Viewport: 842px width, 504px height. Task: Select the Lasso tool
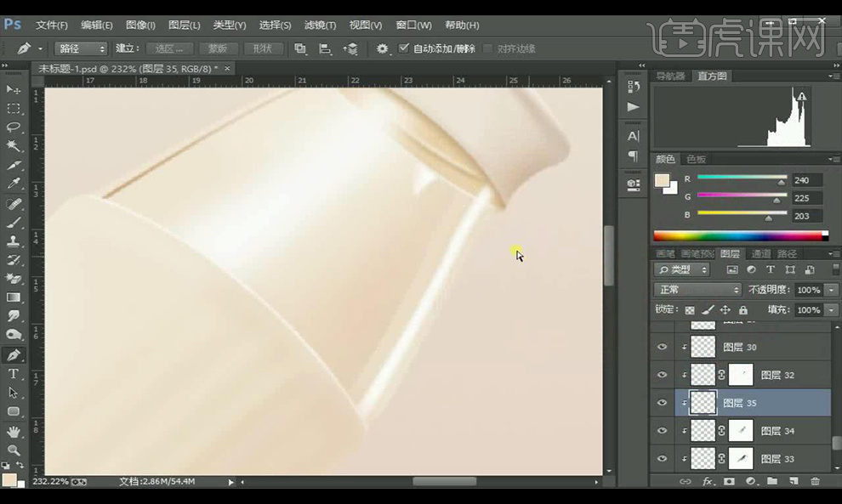pyautogui.click(x=14, y=127)
